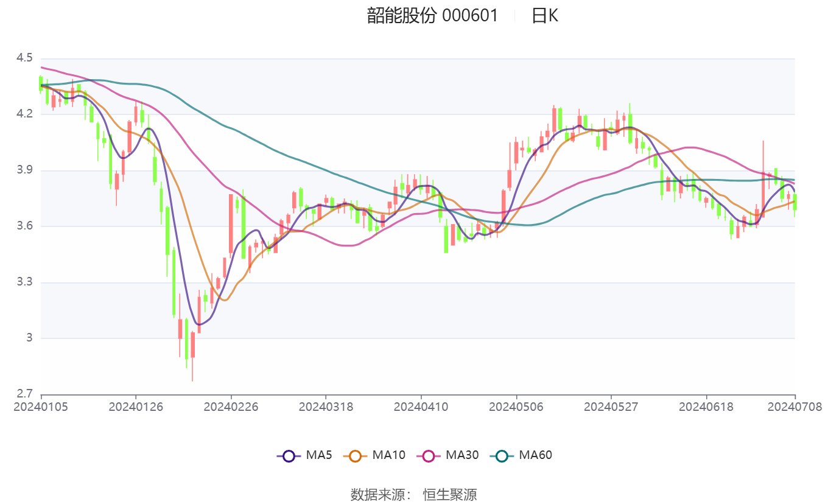Toggle the MA30 legend marker
828x504 pixels.
(x=429, y=455)
